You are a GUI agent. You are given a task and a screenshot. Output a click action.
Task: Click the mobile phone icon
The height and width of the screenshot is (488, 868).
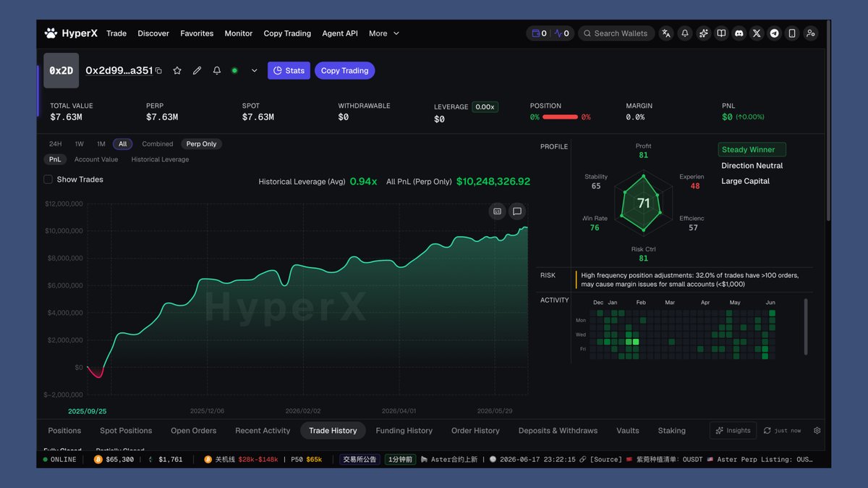[x=792, y=33]
